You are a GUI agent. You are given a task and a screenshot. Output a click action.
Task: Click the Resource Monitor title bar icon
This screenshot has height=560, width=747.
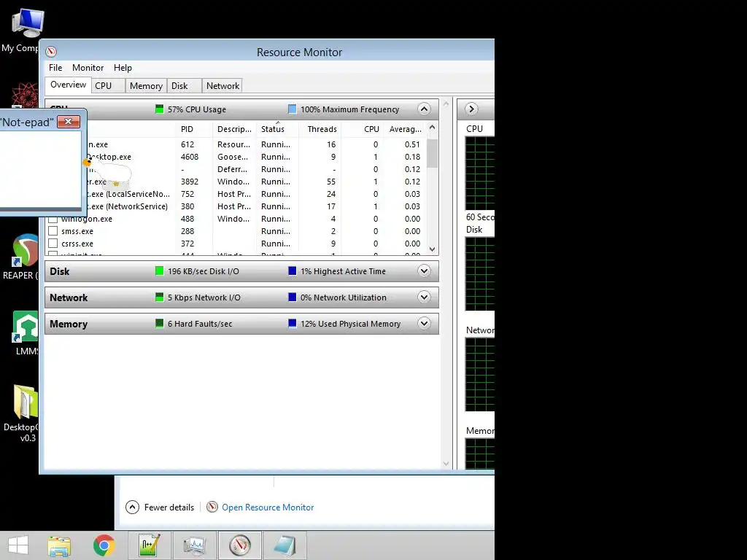[x=51, y=52]
